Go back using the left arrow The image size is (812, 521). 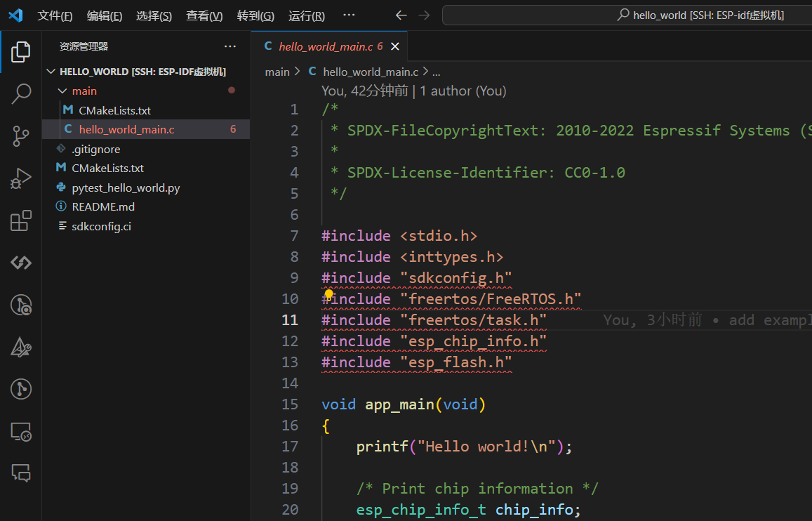[401, 15]
